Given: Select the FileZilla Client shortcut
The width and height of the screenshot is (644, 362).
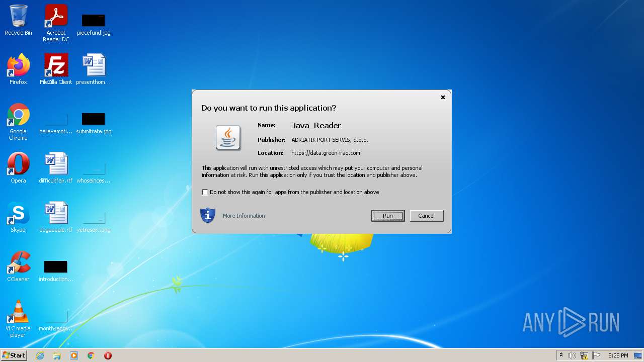Looking at the screenshot, I should (56, 69).
